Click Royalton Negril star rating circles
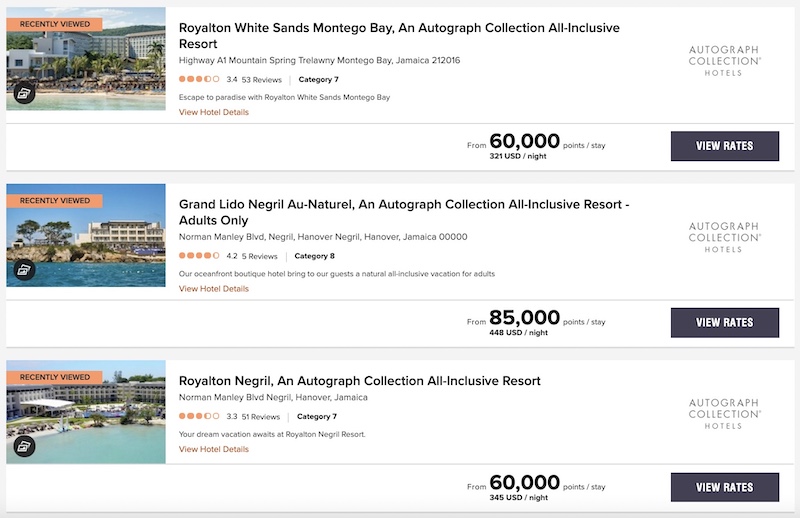Viewport: 800px width, 518px height. (199, 416)
